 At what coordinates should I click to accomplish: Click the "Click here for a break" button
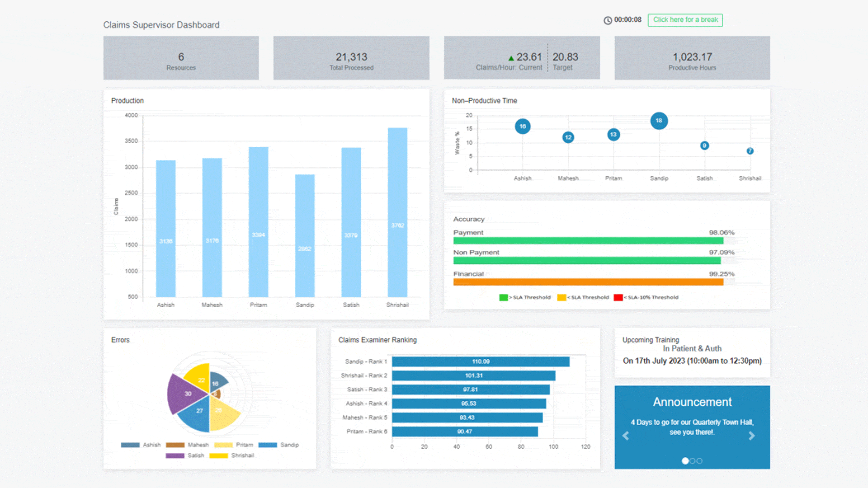click(x=685, y=20)
